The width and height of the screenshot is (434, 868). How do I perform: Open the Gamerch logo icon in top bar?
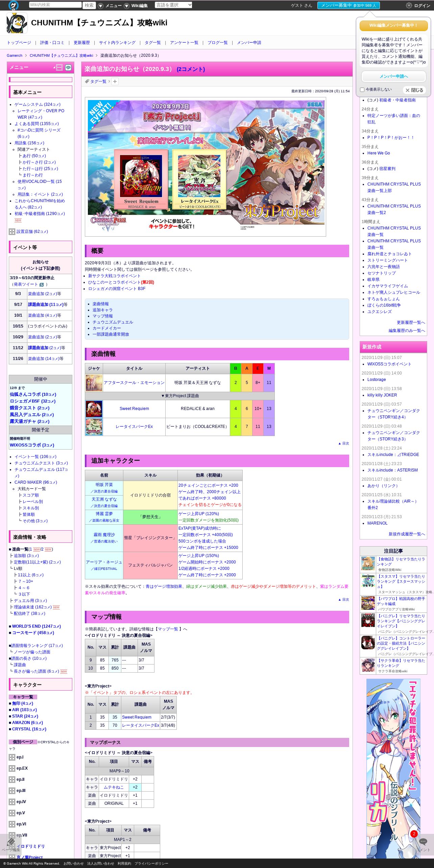[x=14, y=5]
